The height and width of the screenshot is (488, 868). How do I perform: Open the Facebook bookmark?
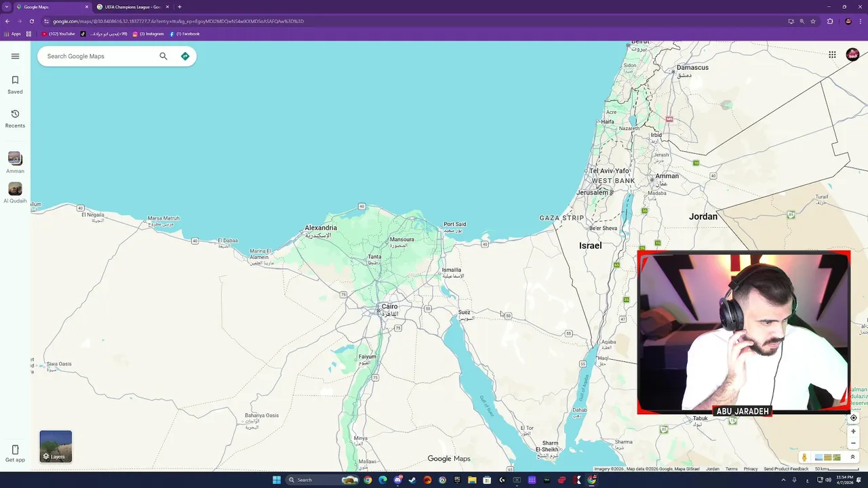[184, 34]
